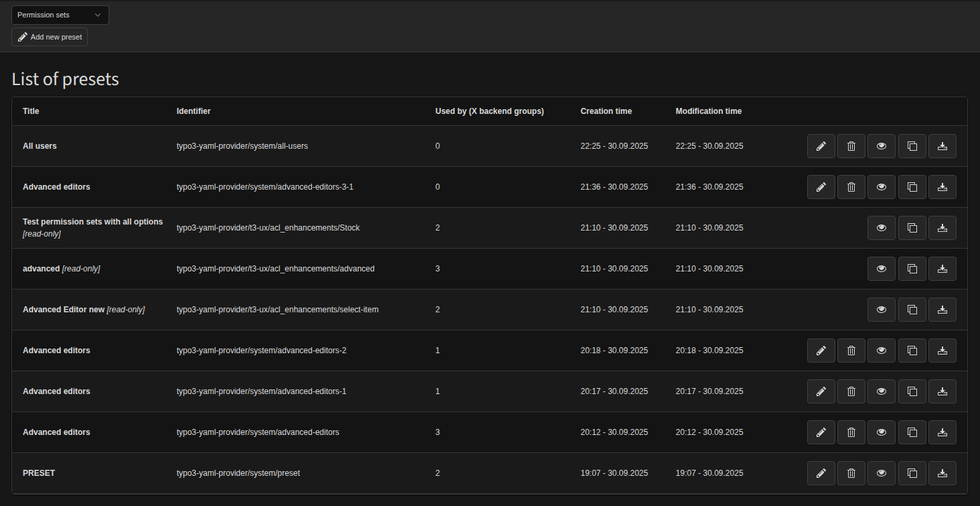The width and height of the screenshot is (980, 506).
Task: View the advanced read-only preset
Action: (881, 269)
